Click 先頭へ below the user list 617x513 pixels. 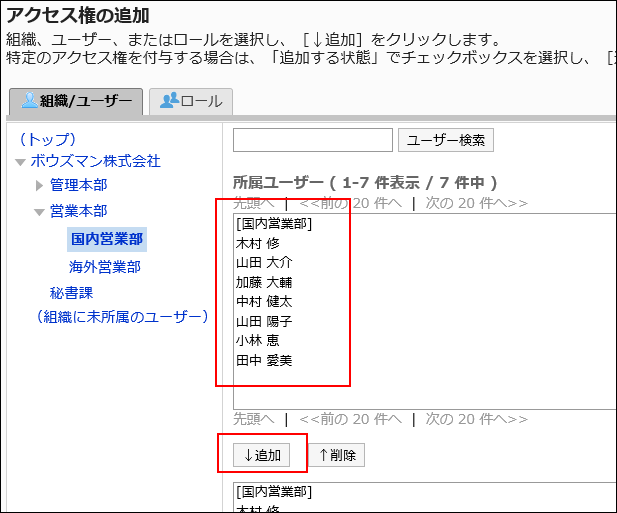pyautogui.click(x=253, y=419)
